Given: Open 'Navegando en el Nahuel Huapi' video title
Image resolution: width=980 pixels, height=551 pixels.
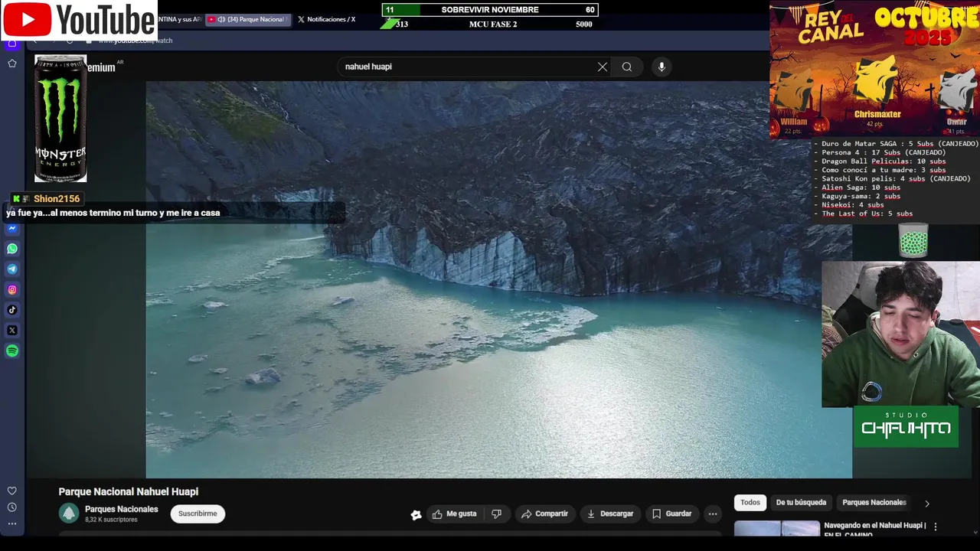Looking at the screenshot, I should point(874,530).
